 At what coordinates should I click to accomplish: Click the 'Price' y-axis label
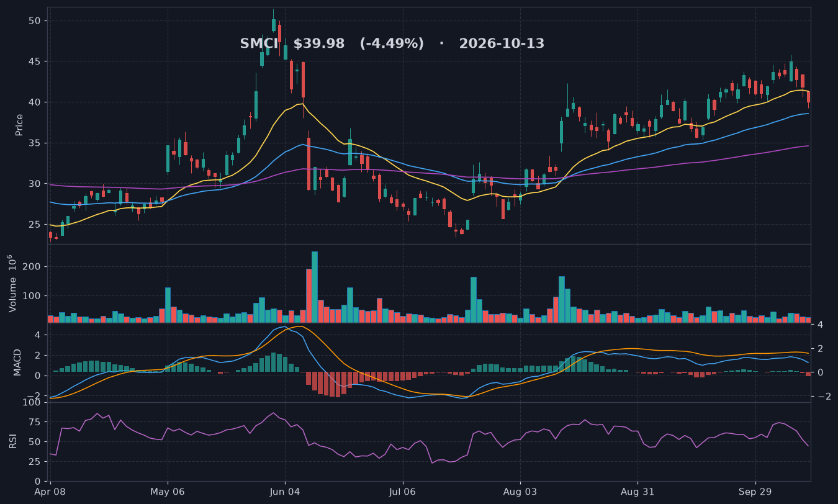click(x=19, y=125)
